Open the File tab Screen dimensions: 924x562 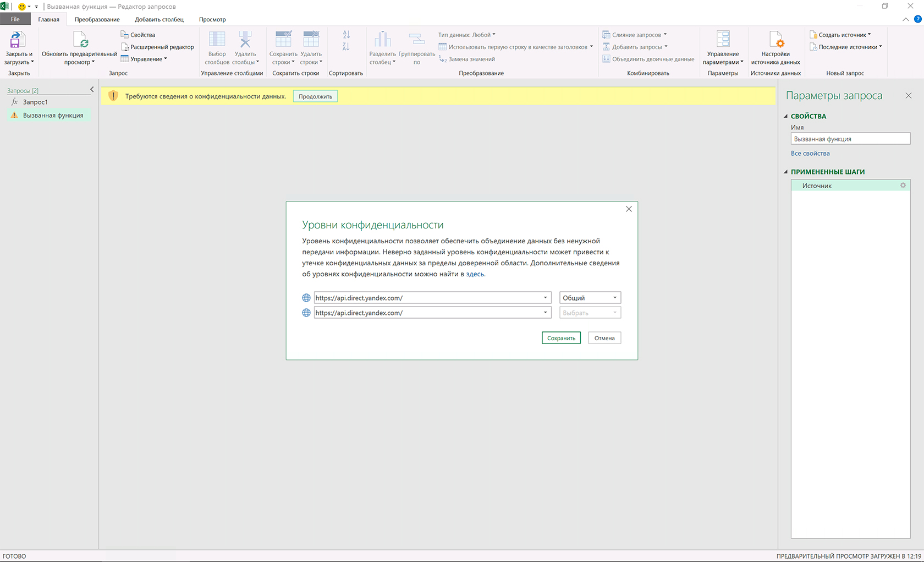pos(15,19)
